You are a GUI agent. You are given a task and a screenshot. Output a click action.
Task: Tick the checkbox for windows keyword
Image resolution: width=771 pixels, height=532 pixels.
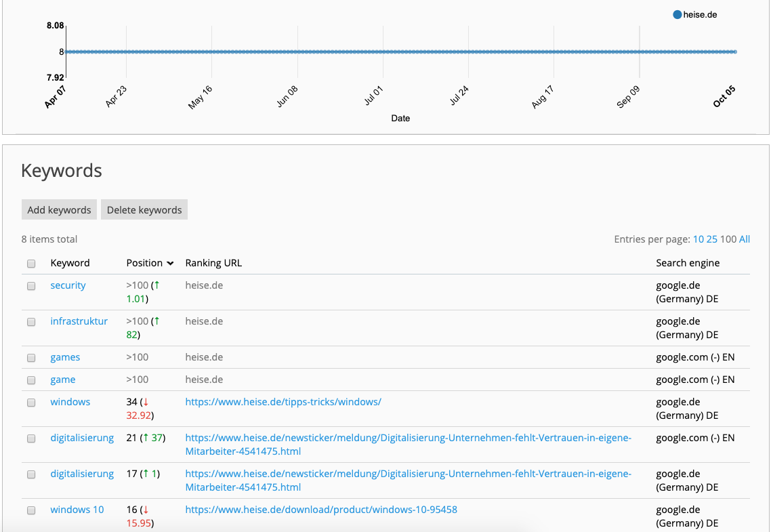[x=31, y=403]
